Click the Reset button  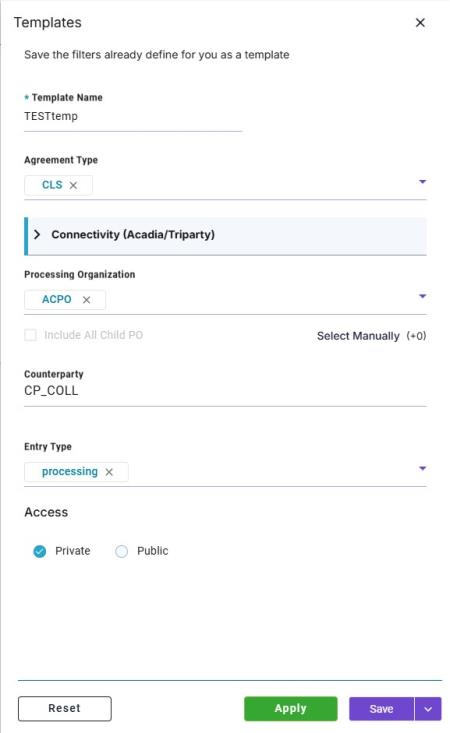(64, 709)
